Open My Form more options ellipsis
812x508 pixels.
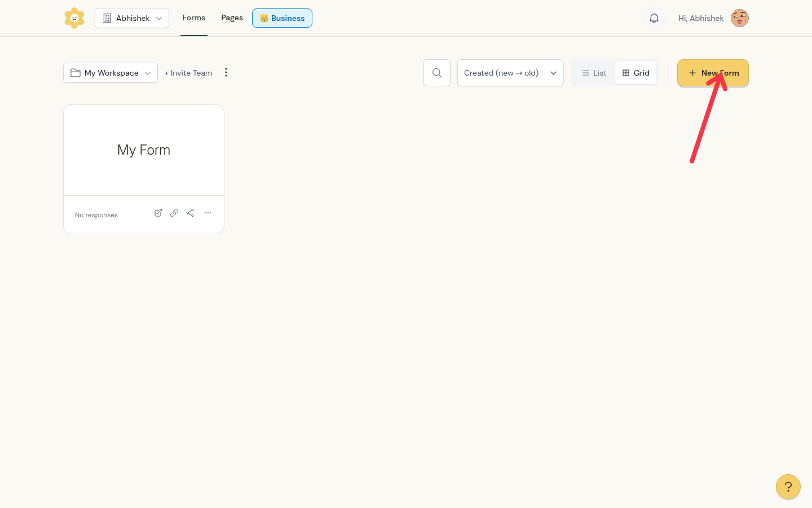(208, 213)
